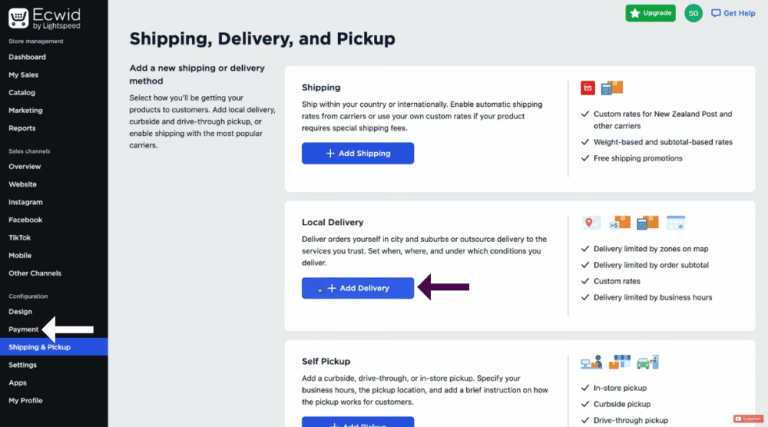This screenshot has width=768, height=427.
Task: Click the curbside car icon in Self Pickup
Action: click(x=648, y=362)
